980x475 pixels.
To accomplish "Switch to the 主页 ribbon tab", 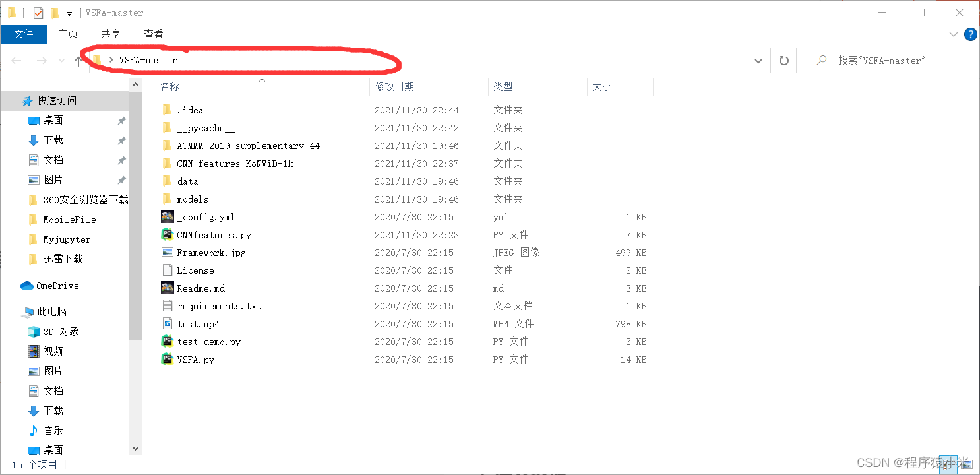I will click(x=68, y=34).
